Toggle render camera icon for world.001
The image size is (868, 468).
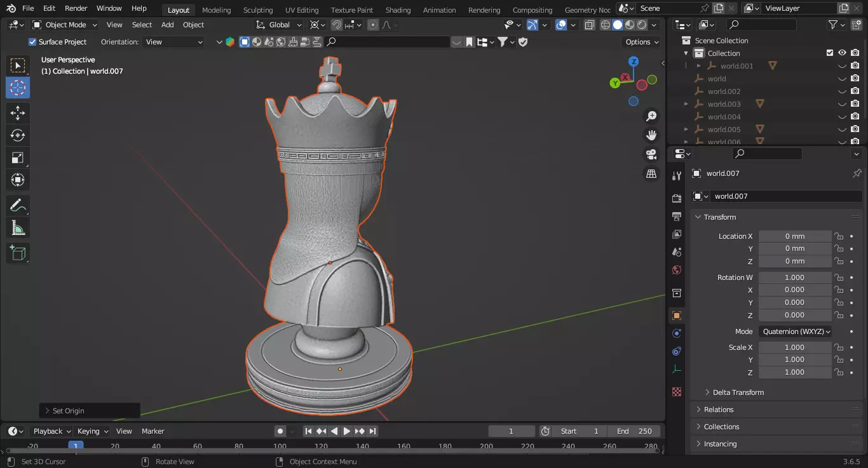pos(855,66)
